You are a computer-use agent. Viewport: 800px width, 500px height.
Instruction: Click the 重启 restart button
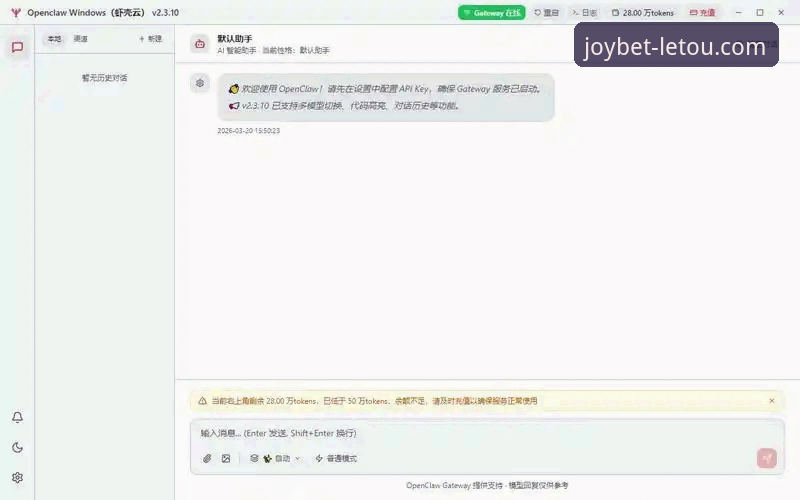point(546,13)
